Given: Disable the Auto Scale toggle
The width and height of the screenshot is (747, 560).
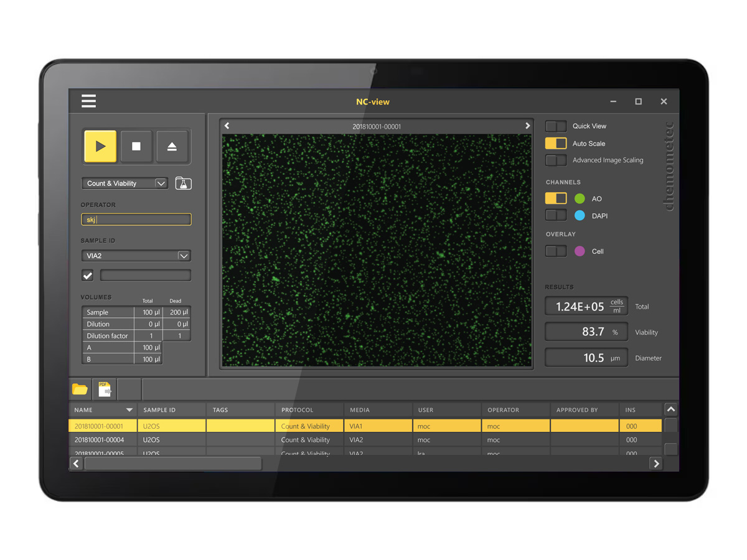Looking at the screenshot, I should click(x=556, y=143).
